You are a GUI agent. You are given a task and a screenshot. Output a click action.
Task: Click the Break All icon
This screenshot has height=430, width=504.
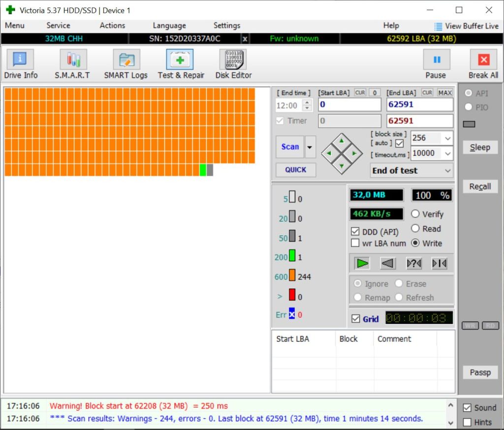(483, 60)
